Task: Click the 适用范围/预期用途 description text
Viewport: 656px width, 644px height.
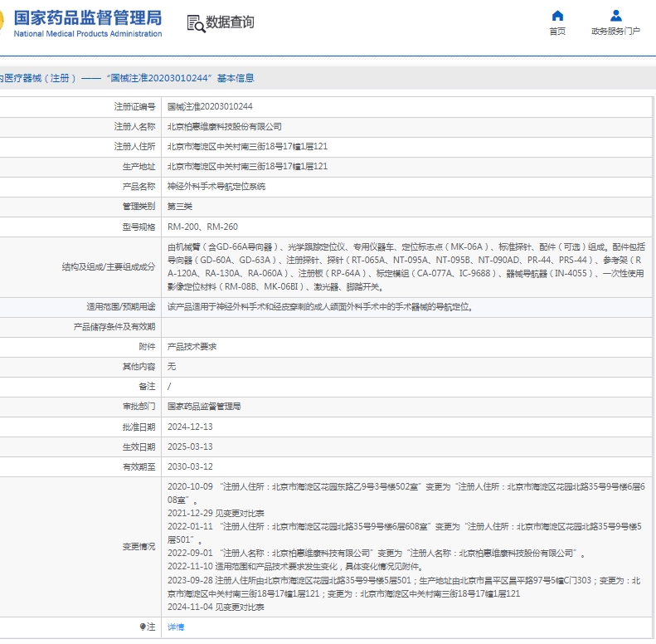Action: [320, 307]
